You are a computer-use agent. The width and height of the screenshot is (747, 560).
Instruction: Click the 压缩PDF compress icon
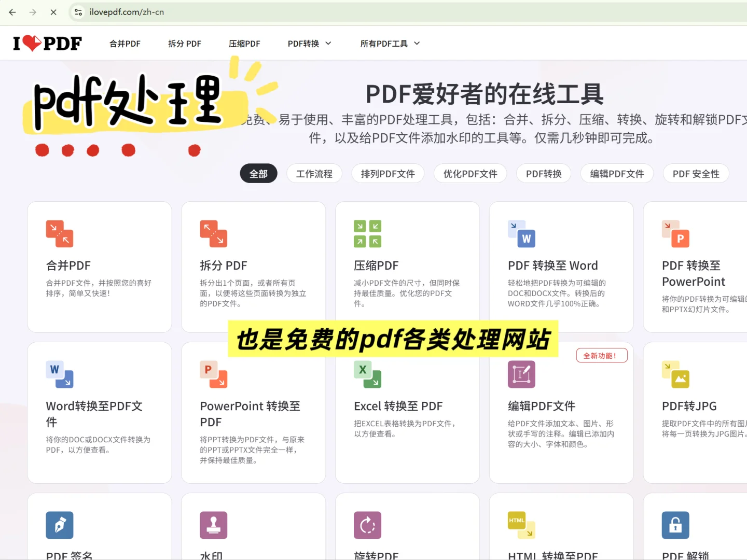tap(368, 234)
